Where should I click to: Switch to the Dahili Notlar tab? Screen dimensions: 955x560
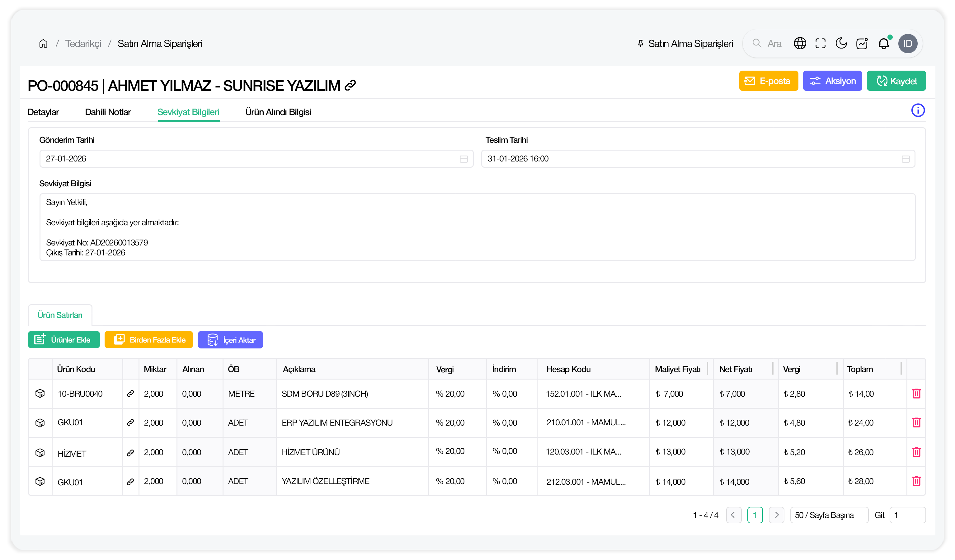pyautogui.click(x=108, y=112)
